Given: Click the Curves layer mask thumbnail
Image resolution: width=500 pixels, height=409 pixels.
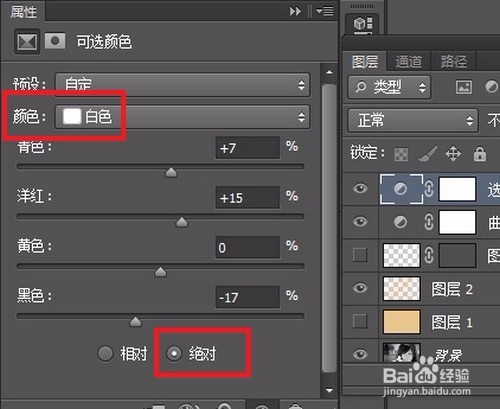Looking at the screenshot, I should click(457, 222).
